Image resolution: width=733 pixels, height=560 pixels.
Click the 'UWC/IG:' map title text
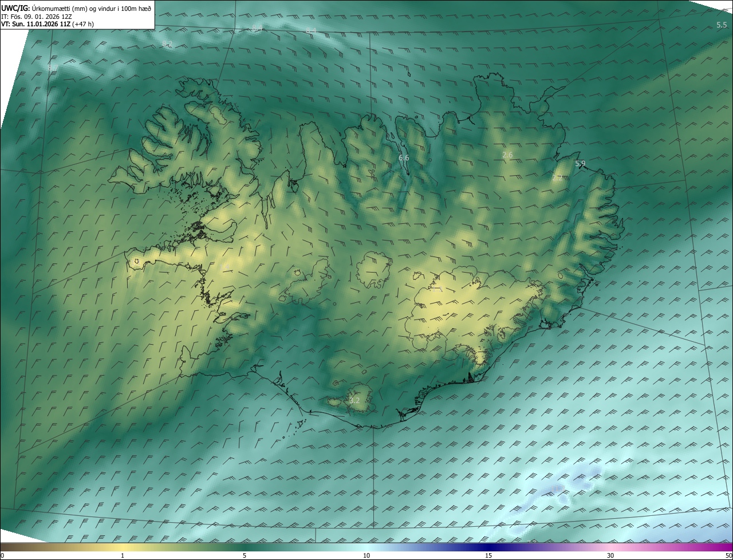(x=16, y=8)
